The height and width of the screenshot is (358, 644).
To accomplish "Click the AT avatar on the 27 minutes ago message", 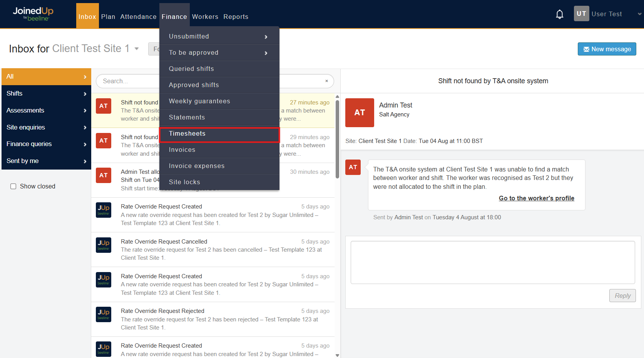I will click(104, 106).
